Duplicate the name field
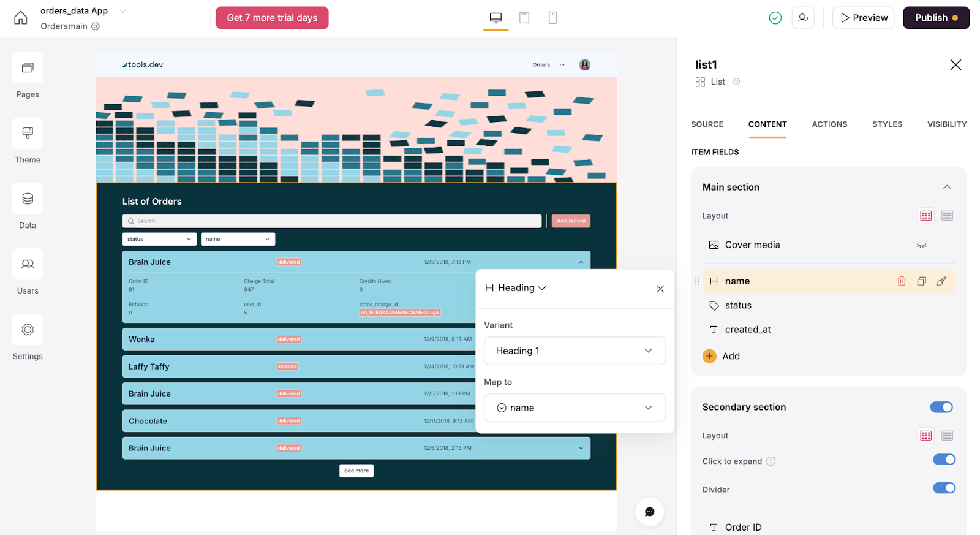 (921, 281)
